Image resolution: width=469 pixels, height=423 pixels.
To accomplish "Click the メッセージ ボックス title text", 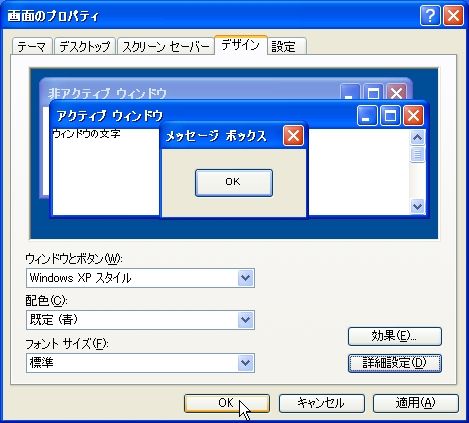I will [216, 136].
